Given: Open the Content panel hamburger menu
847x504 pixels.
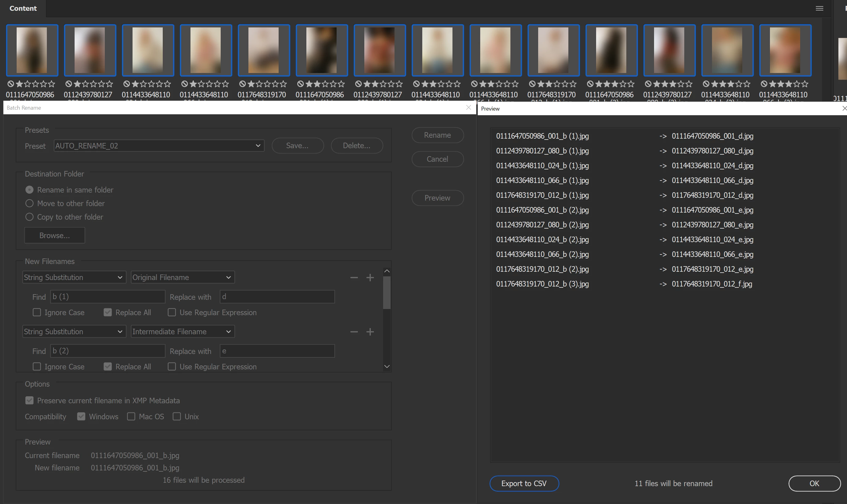Looking at the screenshot, I should (x=819, y=9).
